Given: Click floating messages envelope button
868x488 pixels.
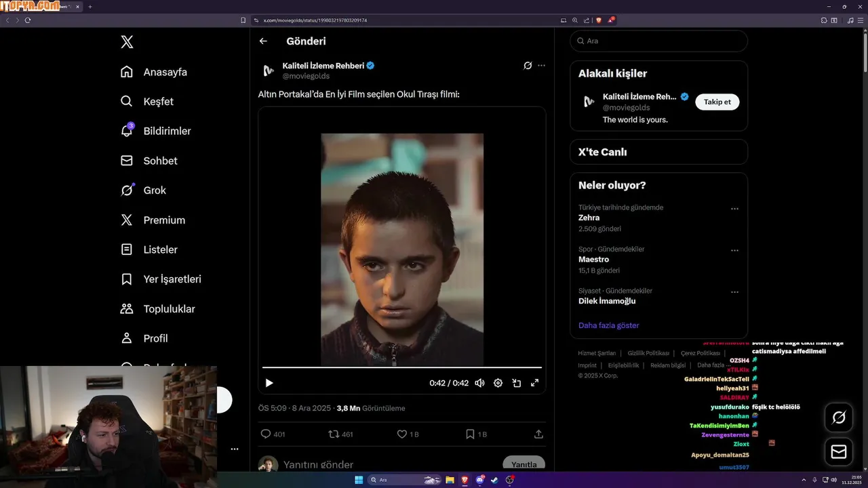Looking at the screenshot, I should tap(839, 451).
